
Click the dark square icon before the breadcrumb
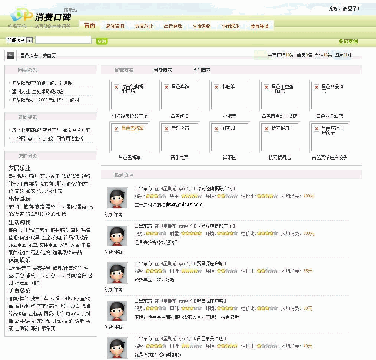coord(11,55)
